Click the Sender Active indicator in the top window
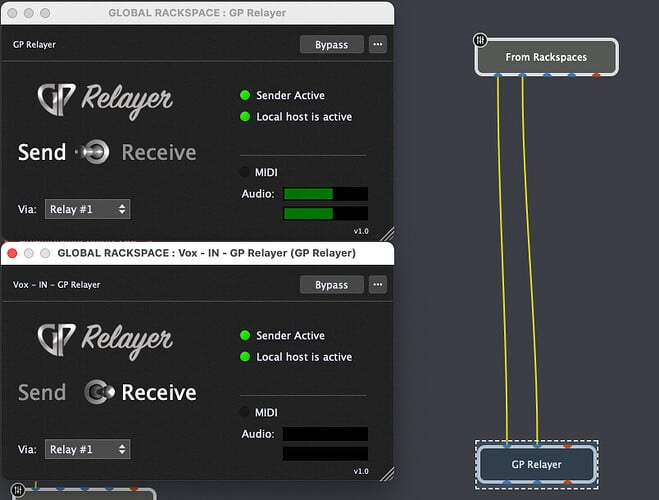 (245, 95)
